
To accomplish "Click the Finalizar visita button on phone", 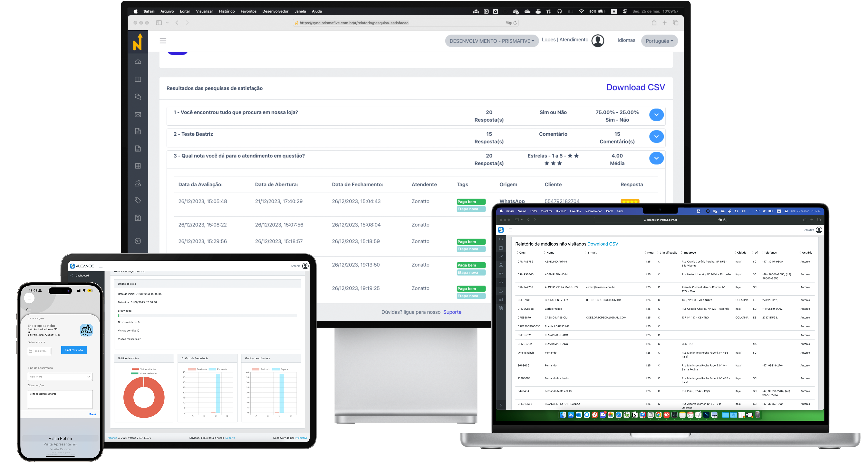I will tap(74, 350).
